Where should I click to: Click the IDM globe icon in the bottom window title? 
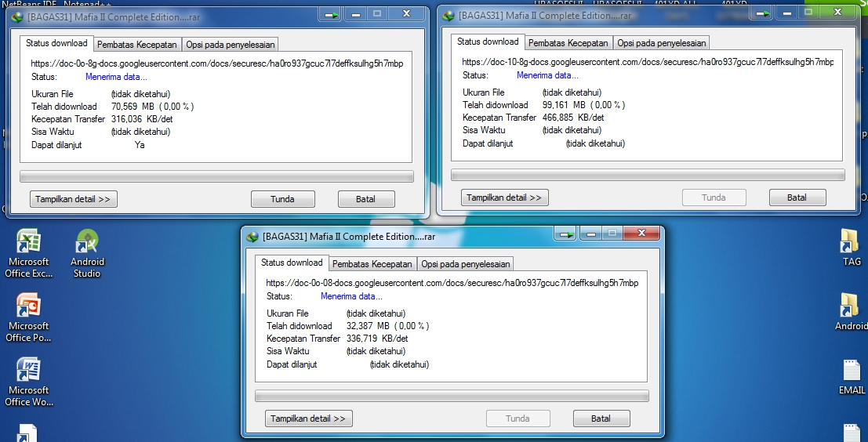pos(252,237)
